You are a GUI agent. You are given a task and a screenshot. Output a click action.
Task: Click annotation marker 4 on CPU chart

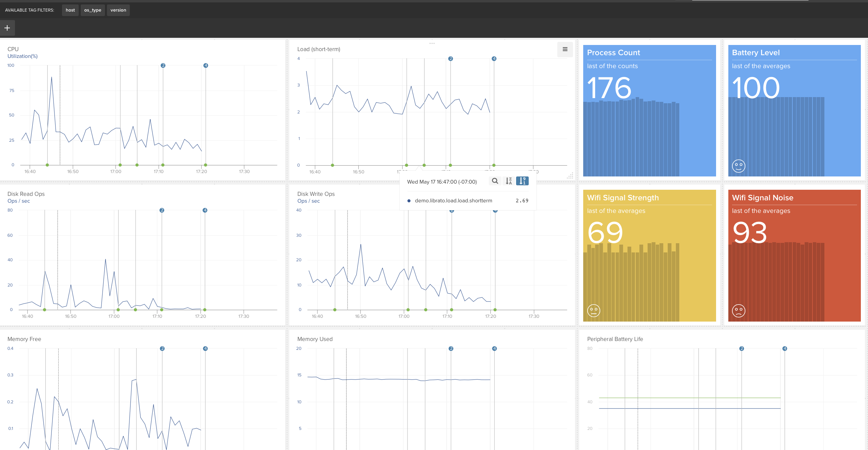tap(206, 65)
